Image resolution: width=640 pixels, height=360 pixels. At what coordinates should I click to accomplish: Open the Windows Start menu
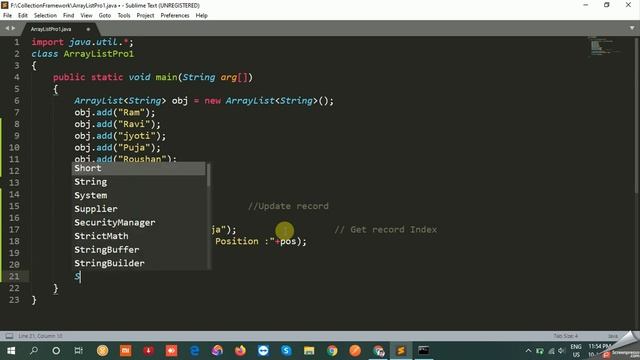pyautogui.click(x=11, y=351)
